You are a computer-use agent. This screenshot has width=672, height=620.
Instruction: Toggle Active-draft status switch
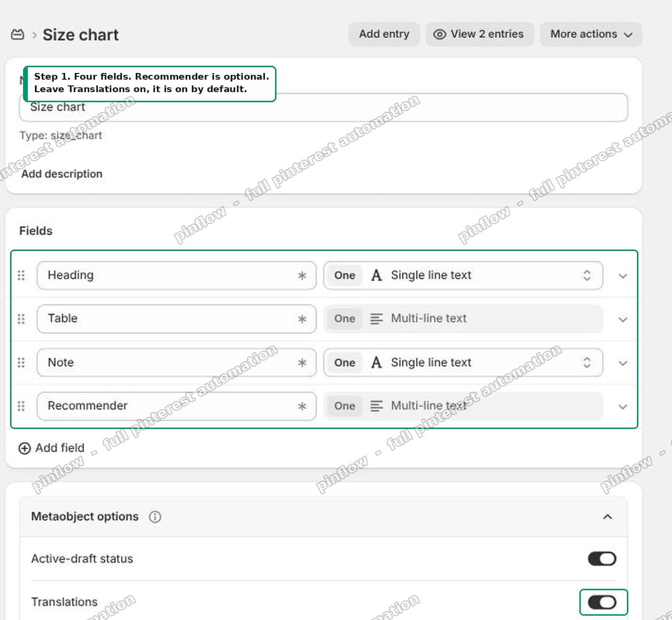point(602,559)
